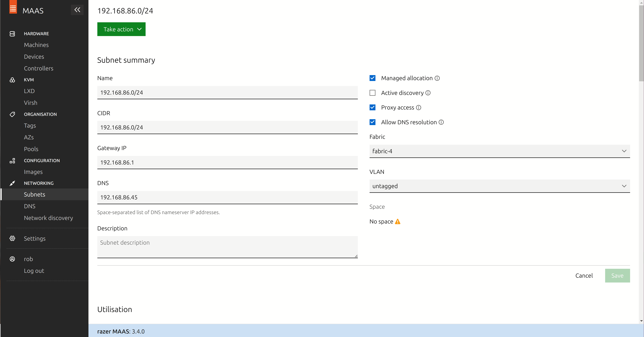
Task: Click the Configuration section icon
Action: coord(12,161)
